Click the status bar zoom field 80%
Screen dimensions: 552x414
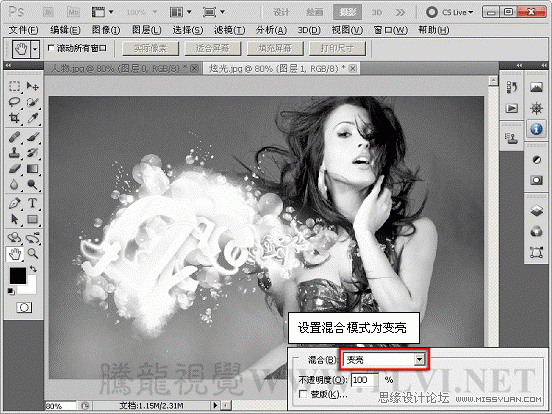[x=60, y=406]
